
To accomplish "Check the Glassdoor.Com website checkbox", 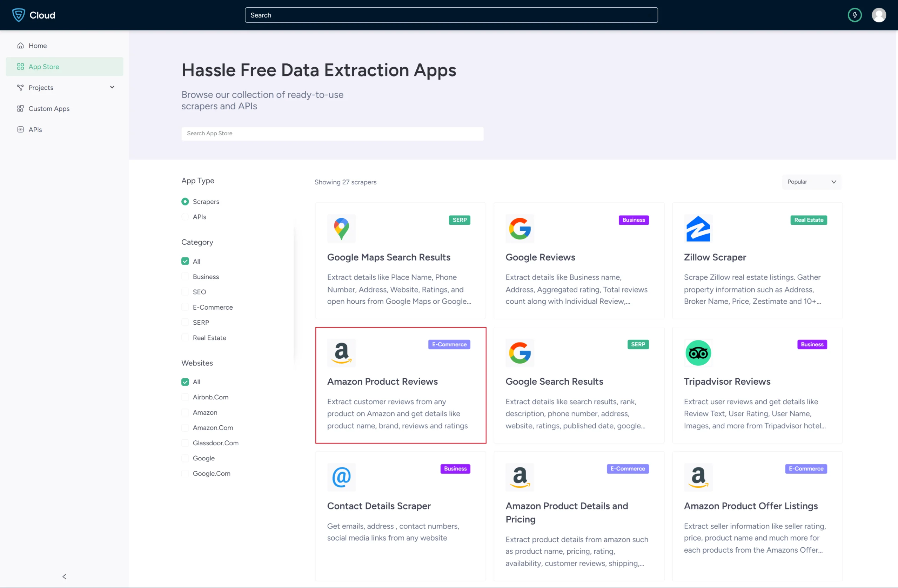I will 185,443.
